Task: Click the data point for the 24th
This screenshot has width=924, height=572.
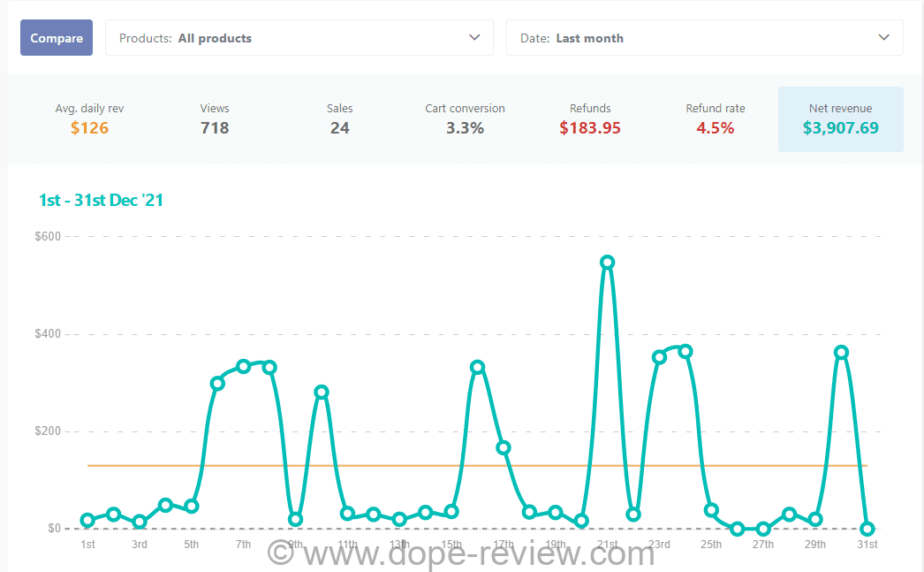Action: click(685, 351)
